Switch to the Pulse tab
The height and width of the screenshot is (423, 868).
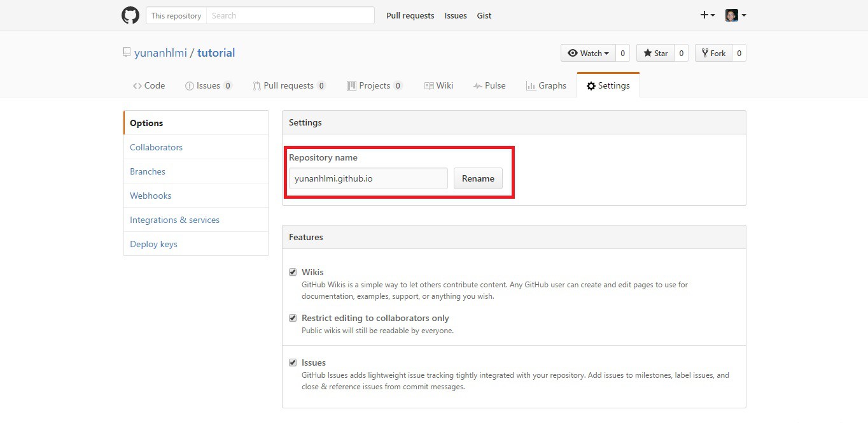point(489,85)
